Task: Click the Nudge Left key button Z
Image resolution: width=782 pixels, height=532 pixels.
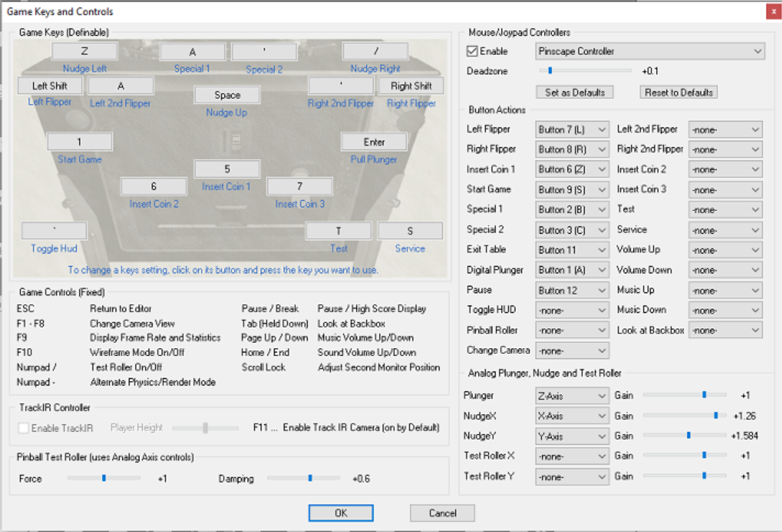Action: click(x=85, y=51)
